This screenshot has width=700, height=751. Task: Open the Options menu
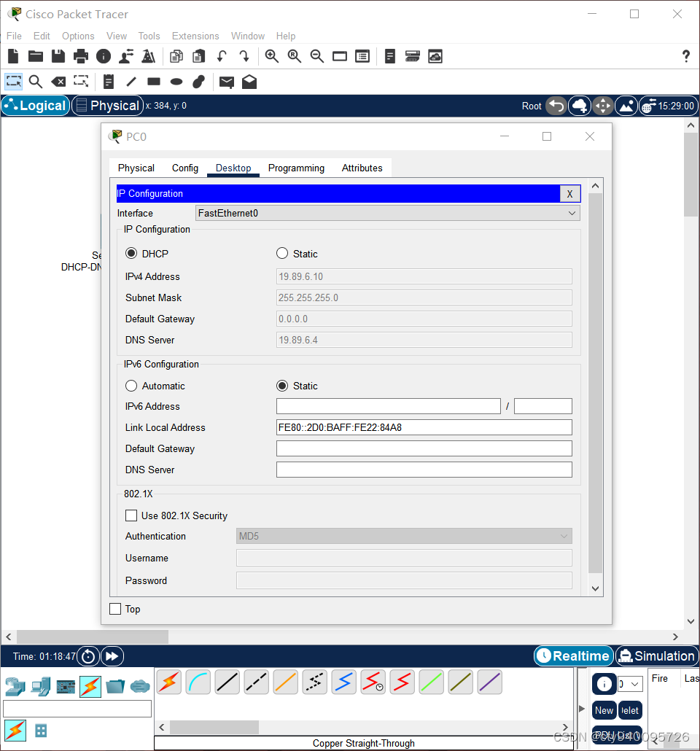tap(78, 36)
